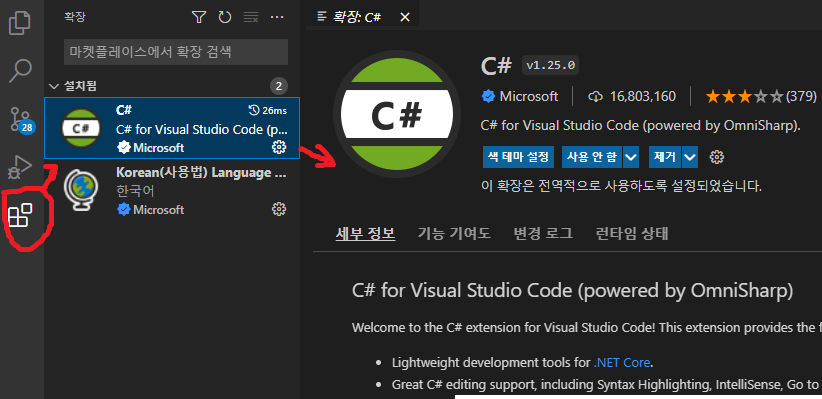This screenshot has width=822, height=399.
Task: Click the verified badge next to Microsoft header
Action: click(488, 96)
